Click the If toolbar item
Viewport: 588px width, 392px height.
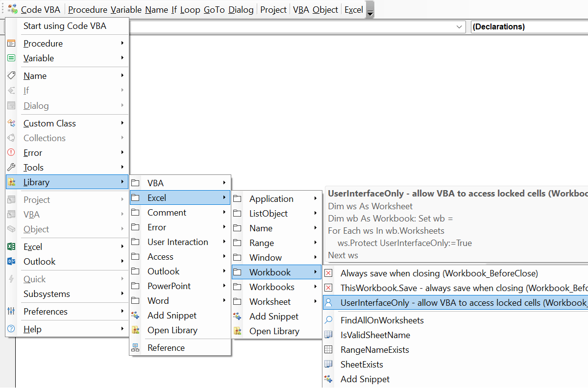tap(174, 10)
